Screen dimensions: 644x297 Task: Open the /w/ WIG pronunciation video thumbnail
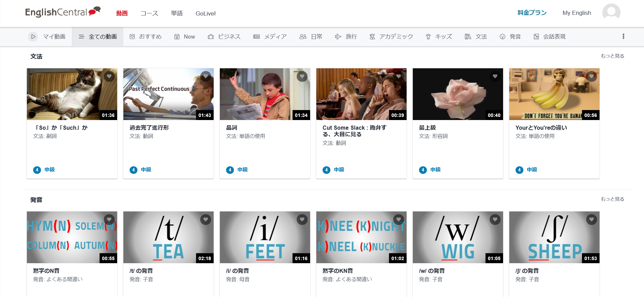click(458, 237)
